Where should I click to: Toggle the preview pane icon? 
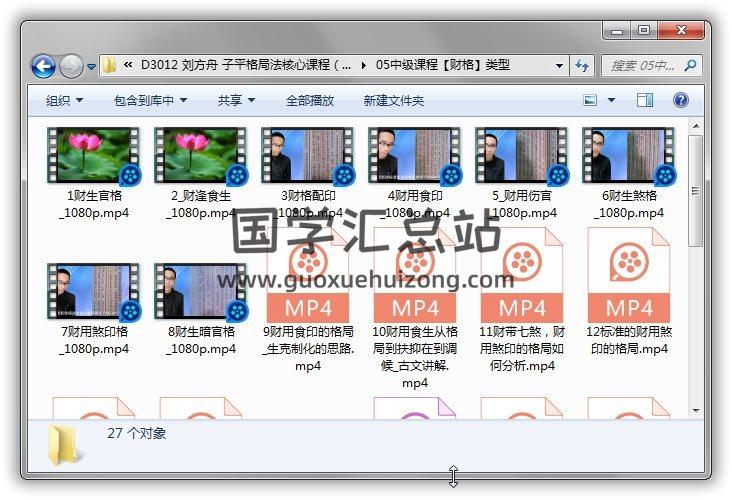click(645, 100)
